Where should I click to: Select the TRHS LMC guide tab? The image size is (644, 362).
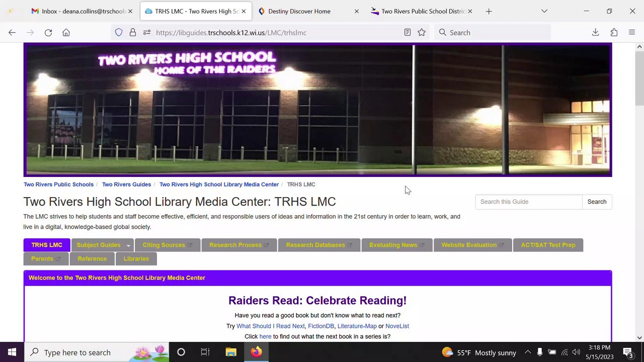(x=47, y=245)
